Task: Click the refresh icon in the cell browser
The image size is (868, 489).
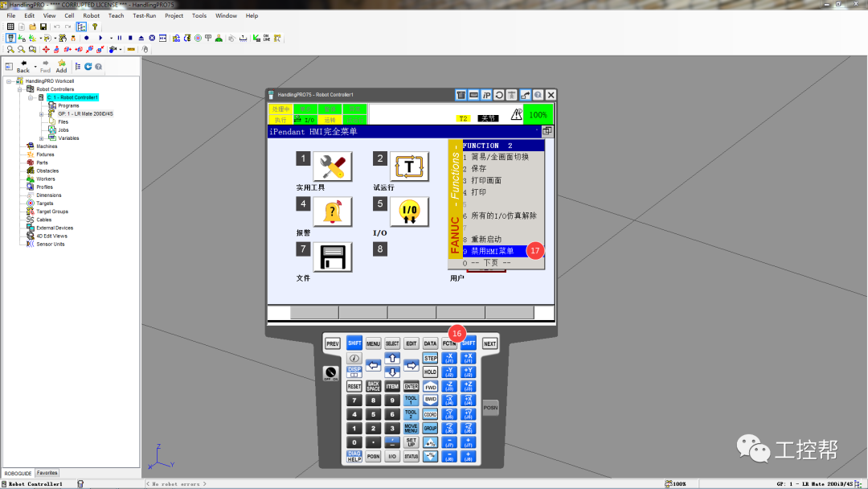Action: (88, 67)
